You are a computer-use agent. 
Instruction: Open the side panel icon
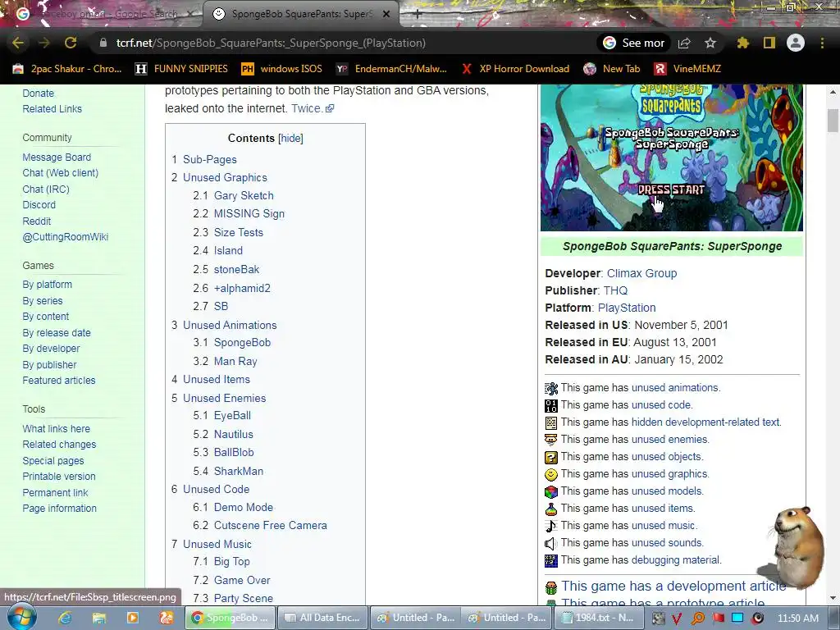[x=769, y=43]
